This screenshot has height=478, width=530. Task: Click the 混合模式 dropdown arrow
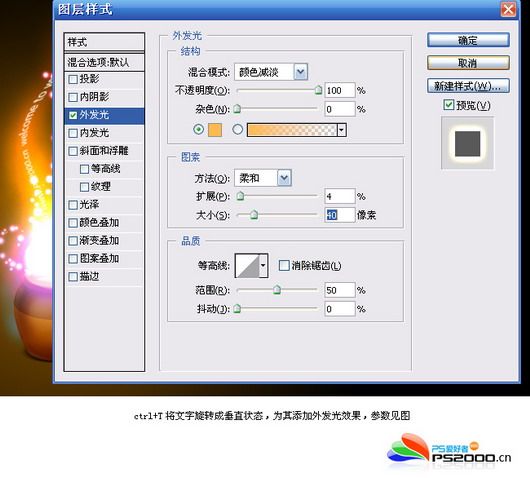coord(300,72)
